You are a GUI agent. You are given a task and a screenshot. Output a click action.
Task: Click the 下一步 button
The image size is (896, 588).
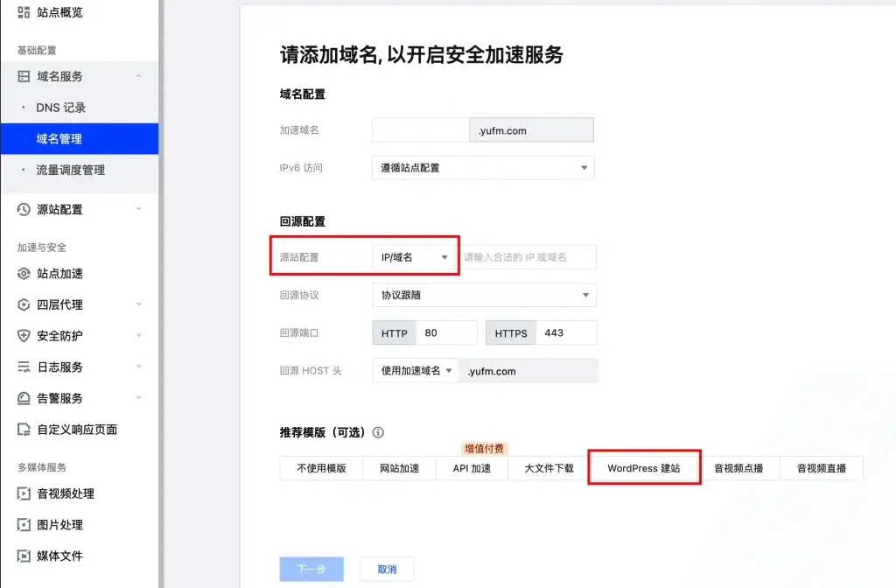[x=311, y=569]
